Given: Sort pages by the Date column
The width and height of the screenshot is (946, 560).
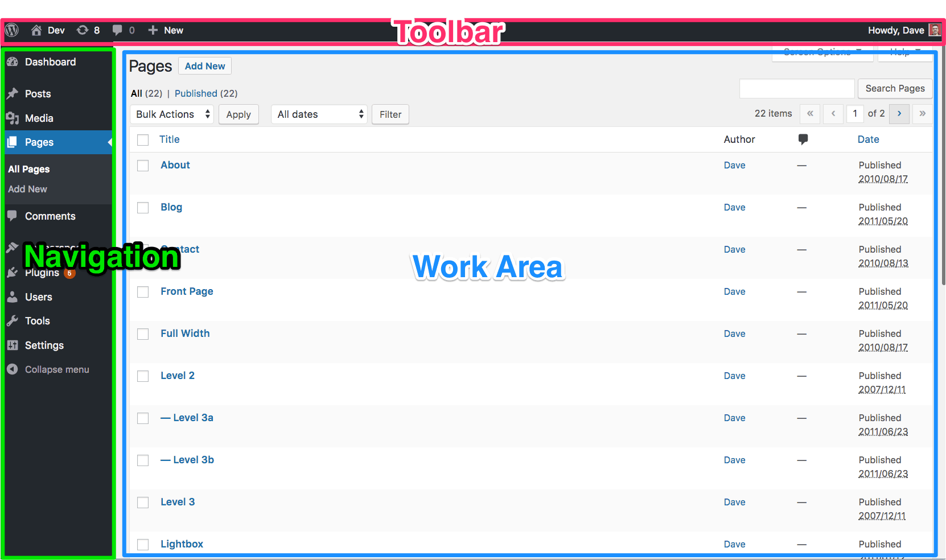Looking at the screenshot, I should (868, 139).
